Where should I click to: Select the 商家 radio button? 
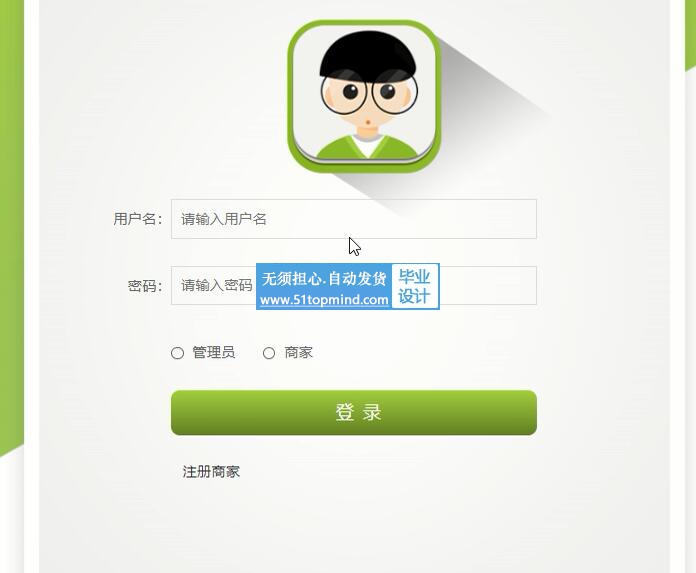coord(269,353)
